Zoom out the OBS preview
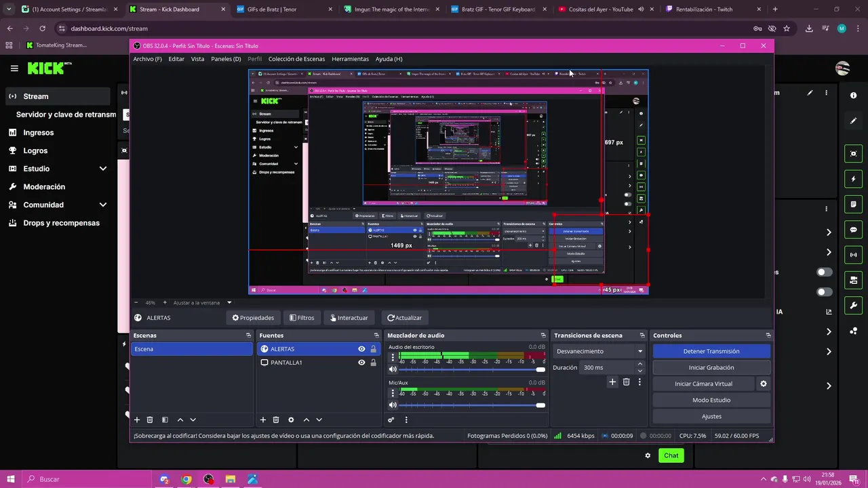The image size is (868, 488). click(136, 302)
